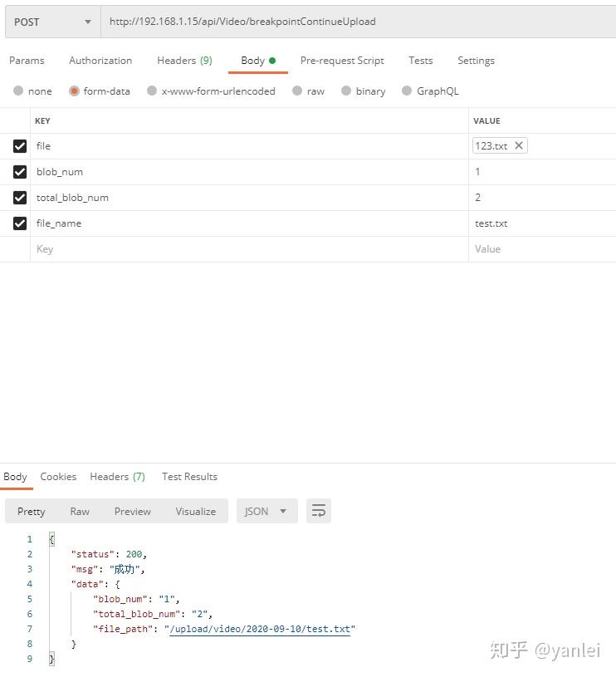Switch to Raw response view

(x=79, y=511)
